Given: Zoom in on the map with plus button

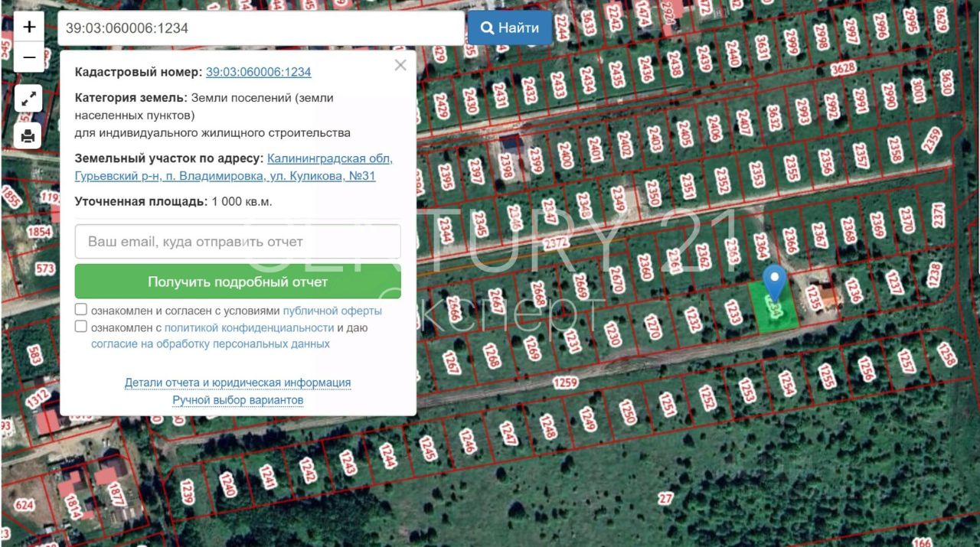Looking at the screenshot, I should [x=29, y=28].
